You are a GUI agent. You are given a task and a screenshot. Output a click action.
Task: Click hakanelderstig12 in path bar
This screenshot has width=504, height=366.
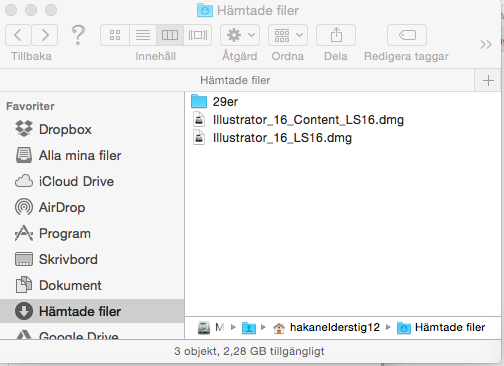point(326,328)
